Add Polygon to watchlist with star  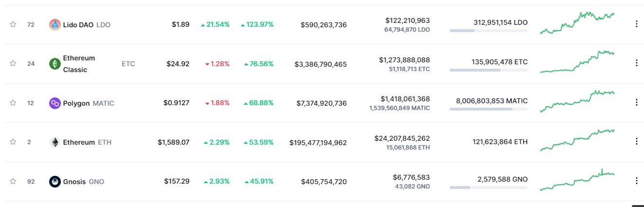13,103
